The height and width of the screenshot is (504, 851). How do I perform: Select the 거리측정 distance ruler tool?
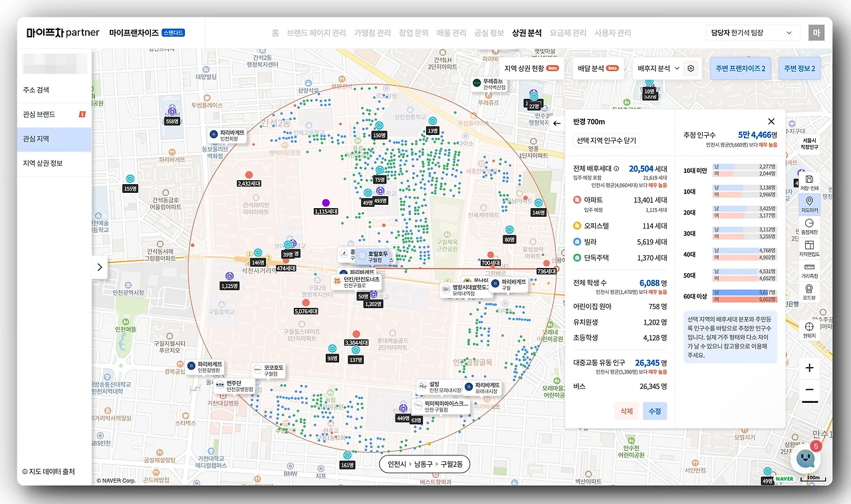809,270
